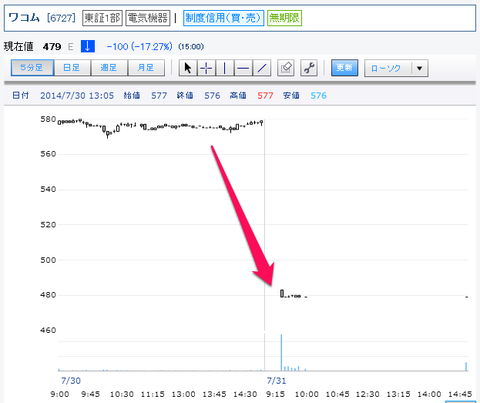Click the last volume bar at 14:45
Viewport: 480px width, 403px height.
466,366
